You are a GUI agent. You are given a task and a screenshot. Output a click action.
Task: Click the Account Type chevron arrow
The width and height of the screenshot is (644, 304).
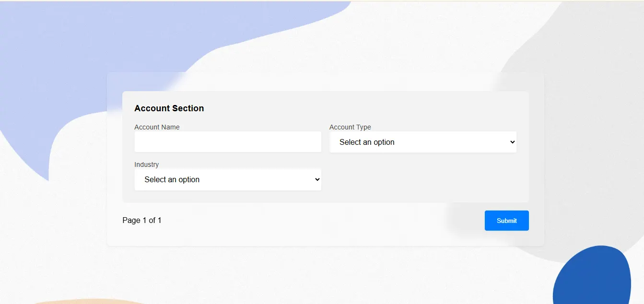512,142
